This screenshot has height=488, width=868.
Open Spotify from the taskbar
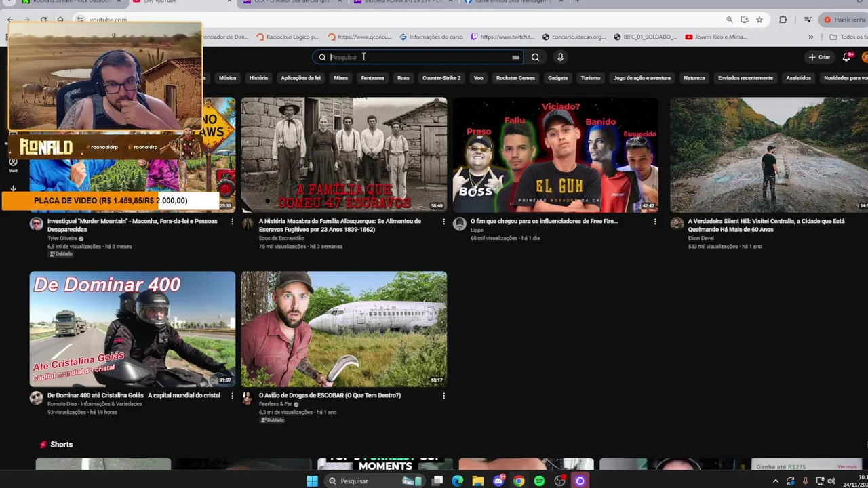pos(539,481)
